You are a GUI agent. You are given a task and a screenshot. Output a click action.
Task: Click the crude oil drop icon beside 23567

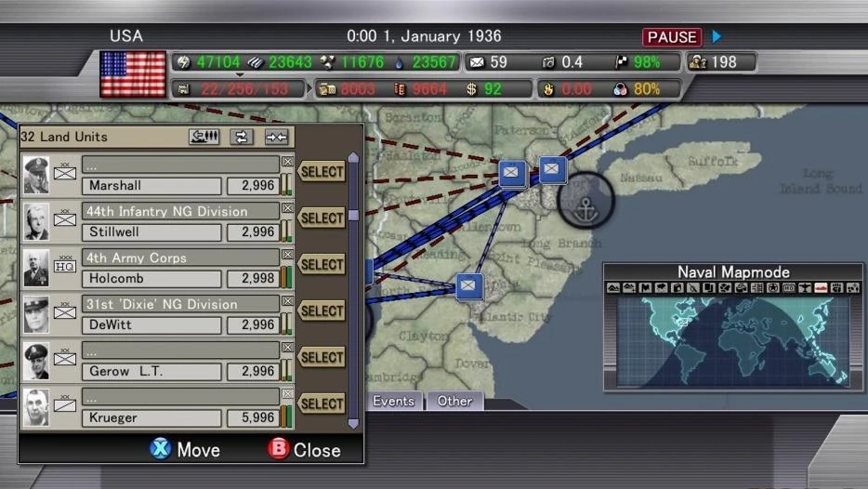399,62
